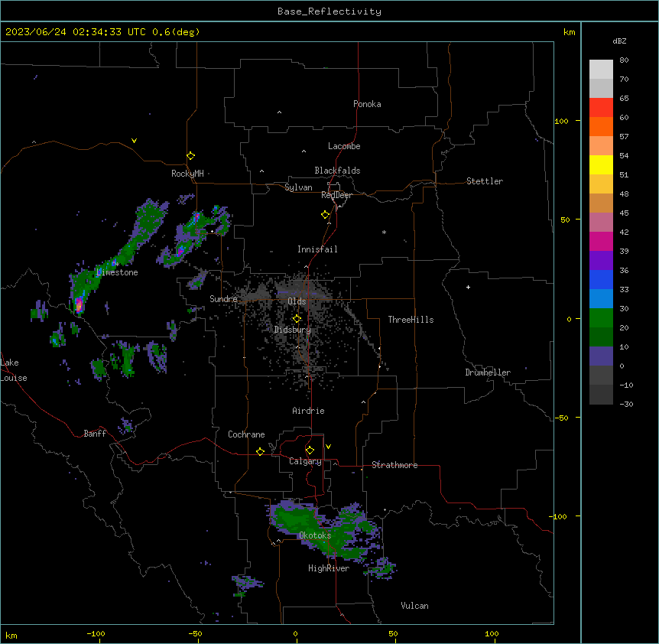Click the Sundre city label
Viewport: 659px width, 644px height.
pos(223,299)
